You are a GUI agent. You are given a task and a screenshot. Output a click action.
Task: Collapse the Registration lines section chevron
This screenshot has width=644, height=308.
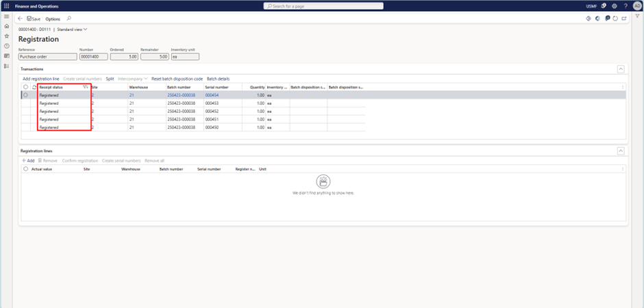[x=621, y=151]
